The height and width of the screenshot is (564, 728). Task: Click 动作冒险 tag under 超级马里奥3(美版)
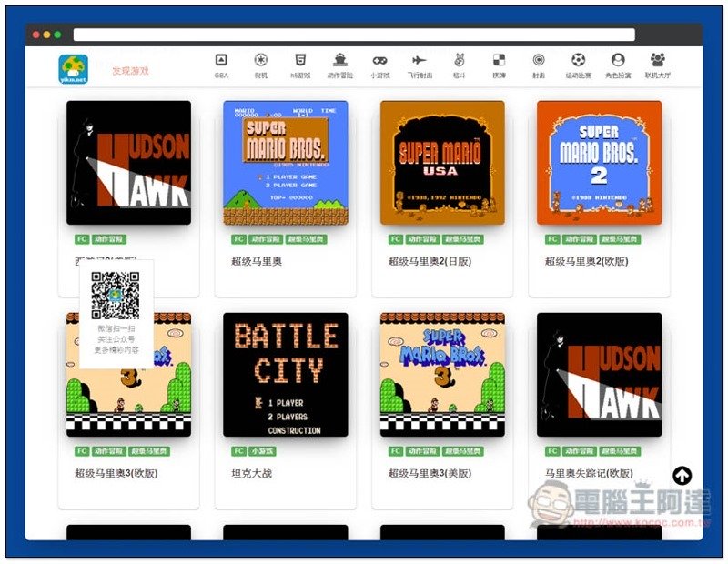pos(422,451)
